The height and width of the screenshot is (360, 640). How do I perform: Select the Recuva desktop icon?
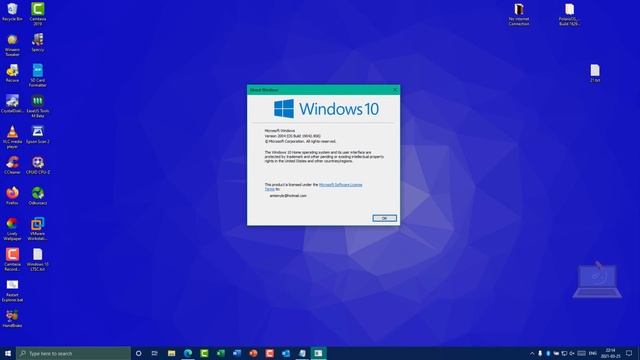tap(12, 73)
